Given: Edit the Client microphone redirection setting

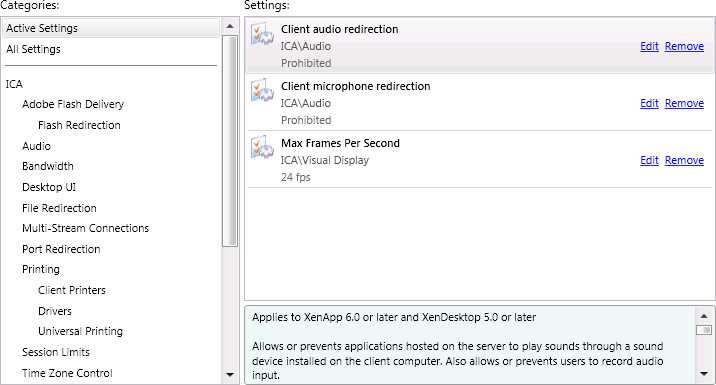Looking at the screenshot, I should point(649,103).
